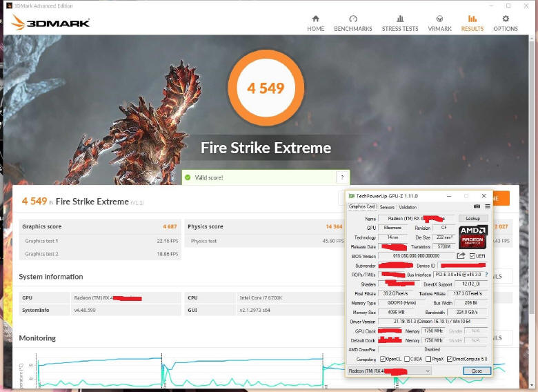The image size is (538, 392).
Task: Toggle the CUDA checkbox
Action: click(407, 359)
